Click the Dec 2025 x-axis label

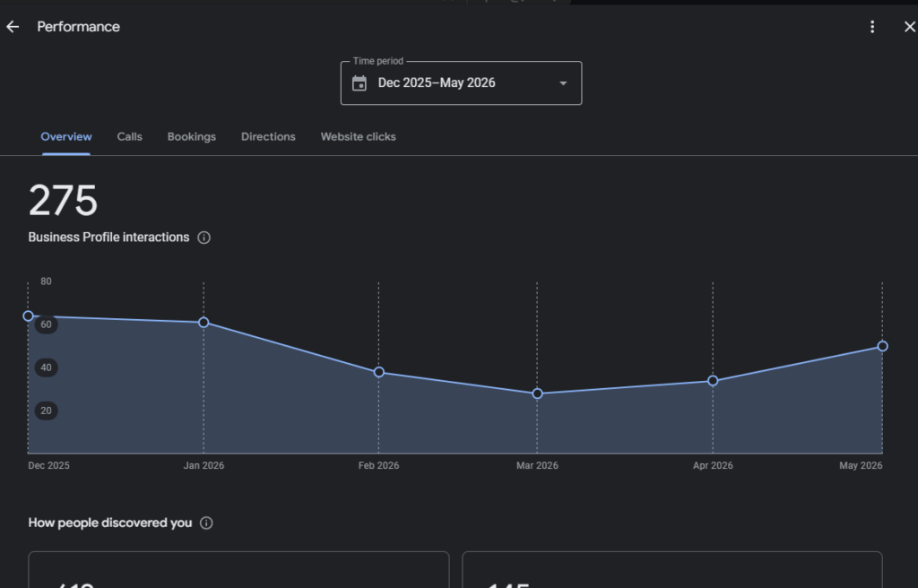pyautogui.click(x=48, y=465)
